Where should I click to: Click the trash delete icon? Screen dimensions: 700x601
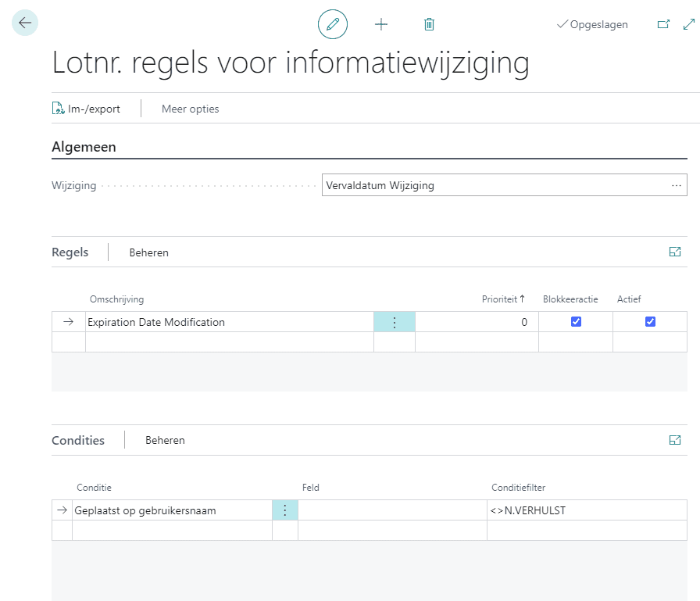(x=429, y=24)
